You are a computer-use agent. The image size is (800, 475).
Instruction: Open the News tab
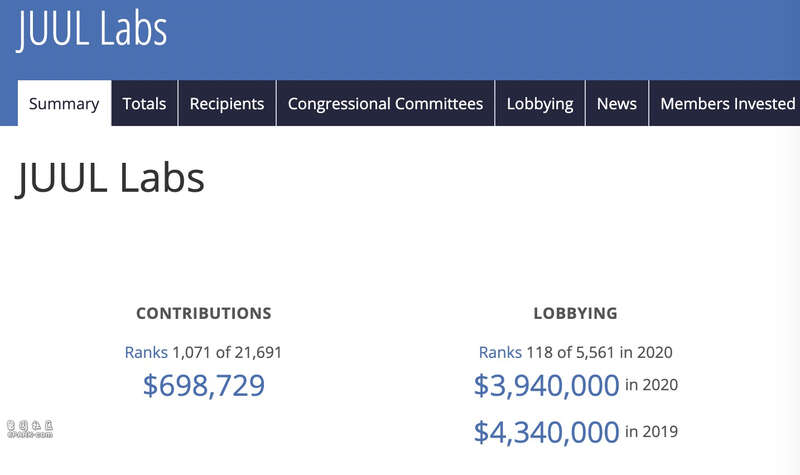tap(616, 104)
